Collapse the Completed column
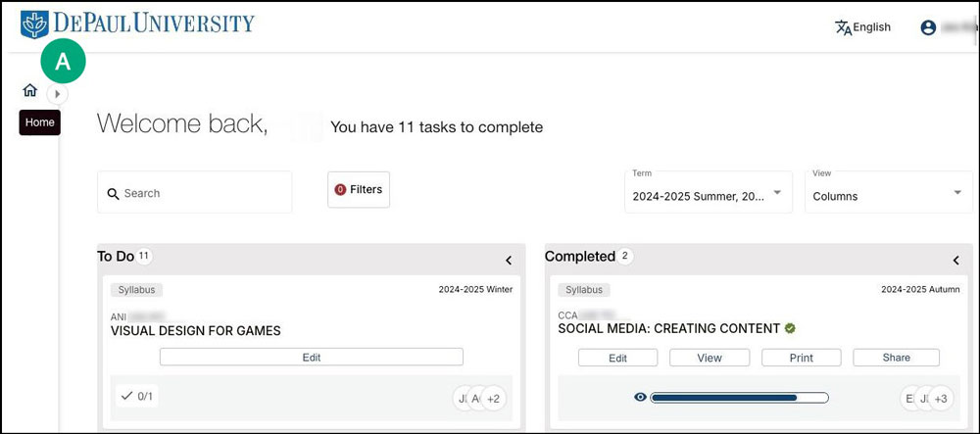980x434 pixels. tap(955, 261)
